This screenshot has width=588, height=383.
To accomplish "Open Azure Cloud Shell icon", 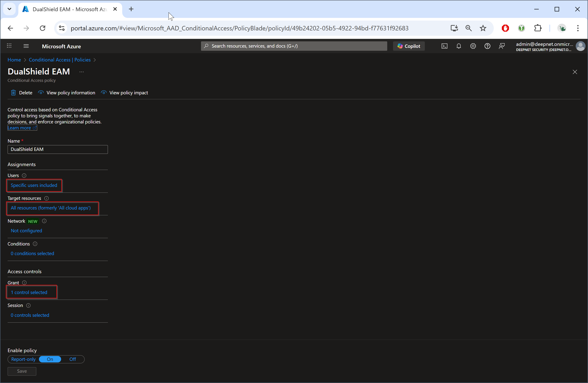I will point(444,46).
